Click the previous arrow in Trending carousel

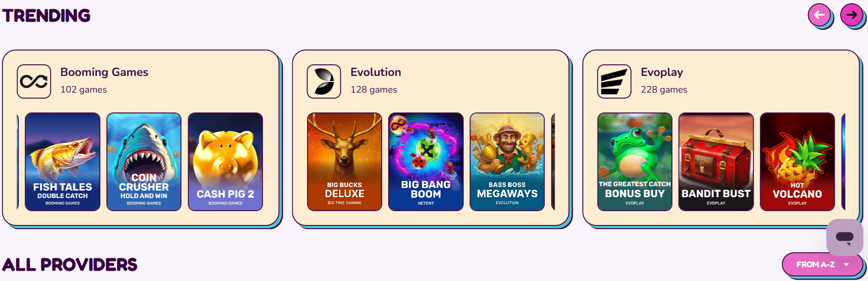point(819,15)
